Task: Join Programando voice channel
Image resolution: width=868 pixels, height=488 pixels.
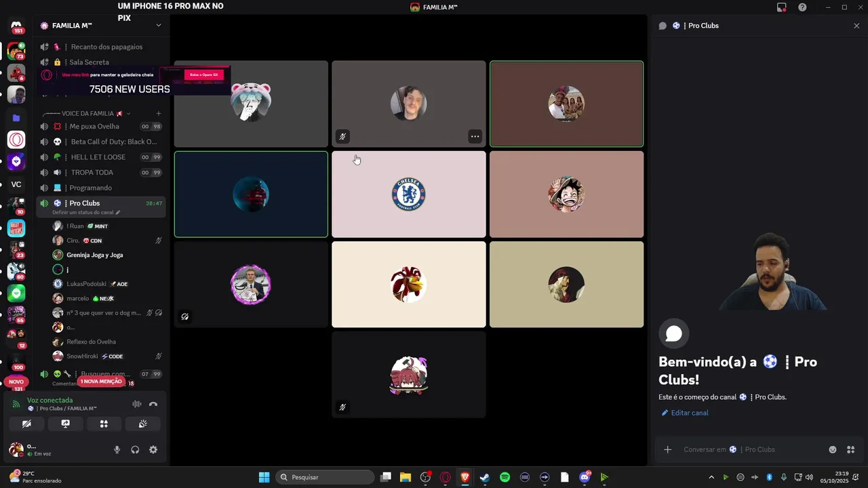Action: pyautogui.click(x=102, y=188)
